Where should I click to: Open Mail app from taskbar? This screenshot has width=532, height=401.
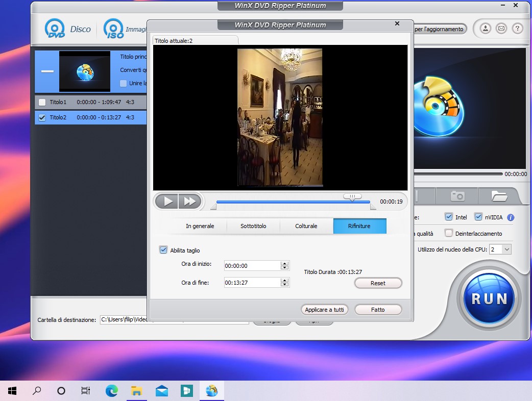point(162,391)
